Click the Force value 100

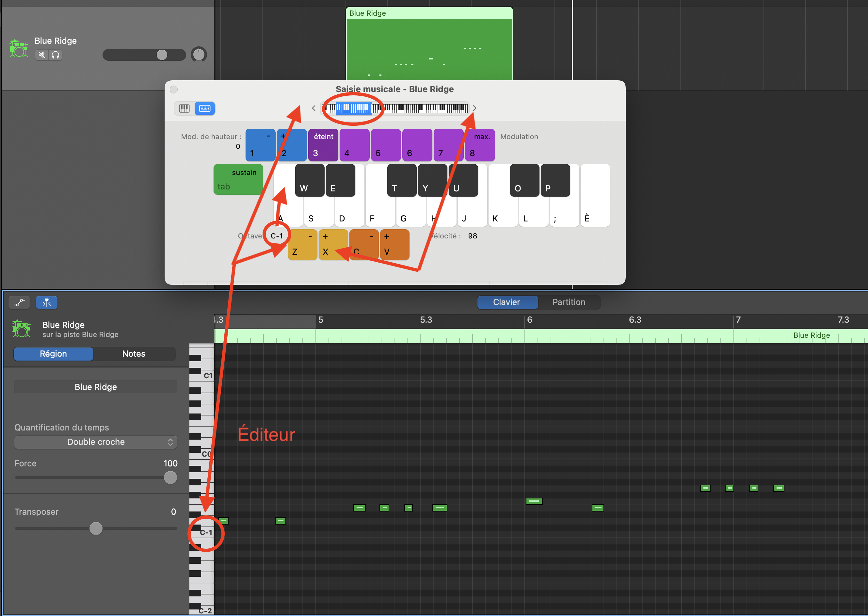tap(170, 463)
